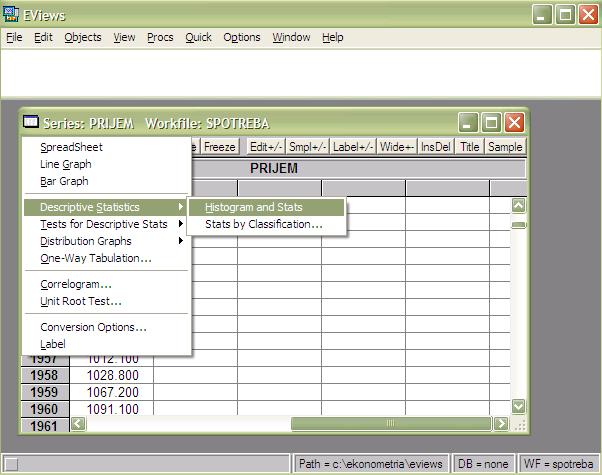The width and height of the screenshot is (602, 475).
Task: Click the Freeze toolbar button
Action: [220, 147]
